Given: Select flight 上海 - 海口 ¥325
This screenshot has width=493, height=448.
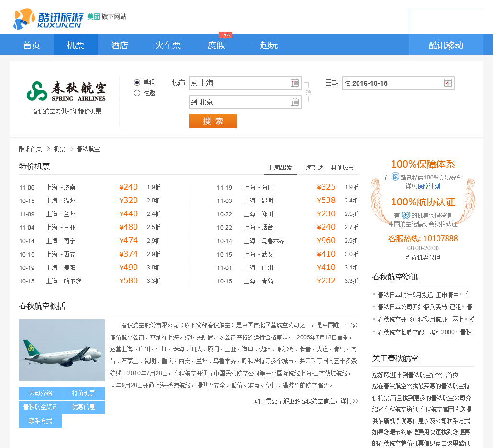Looking at the screenshot, I should coord(287,187).
